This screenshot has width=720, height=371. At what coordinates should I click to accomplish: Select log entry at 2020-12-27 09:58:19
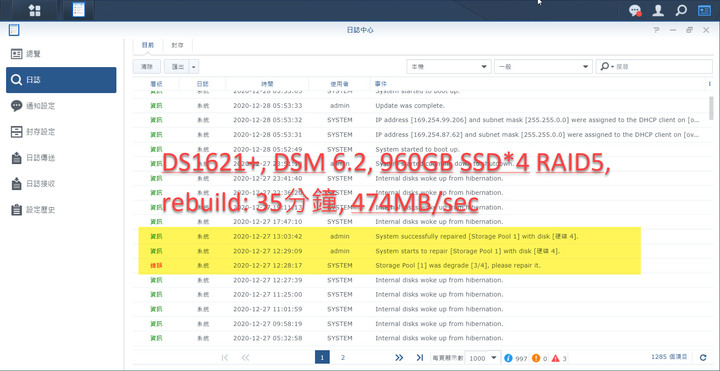click(420, 324)
